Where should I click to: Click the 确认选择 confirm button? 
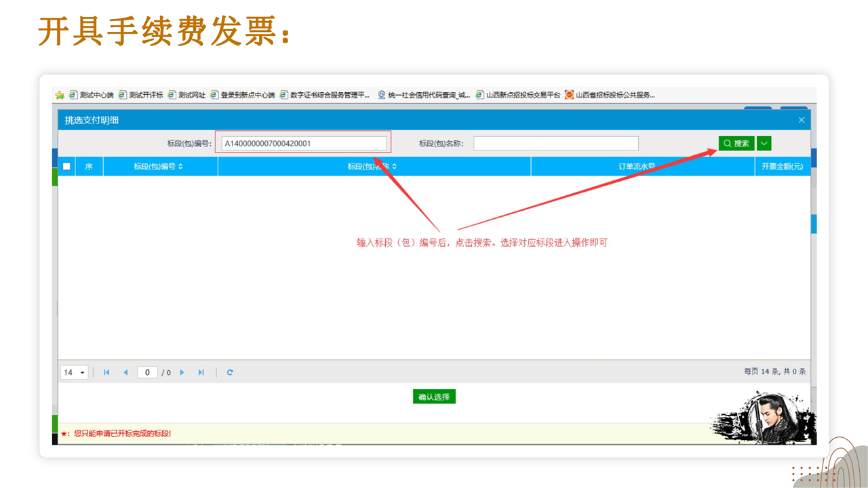click(x=434, y=396)
